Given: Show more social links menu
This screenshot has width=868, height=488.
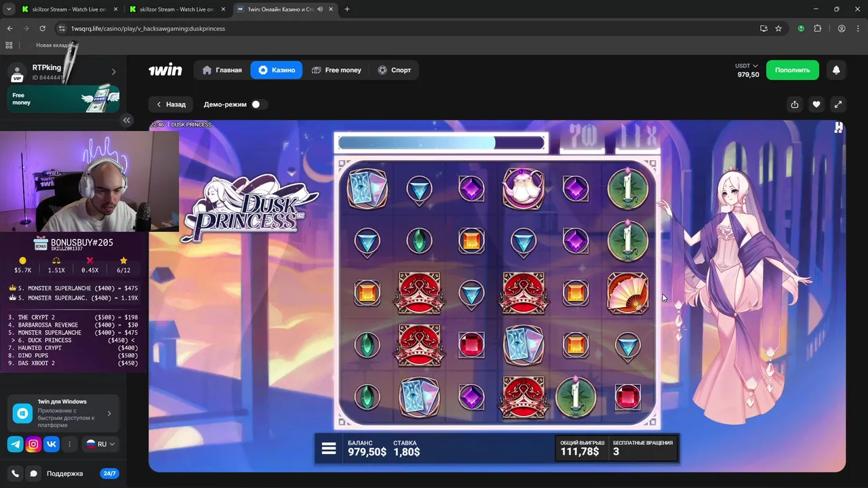Looking at the screenshot, I should 70,444.
